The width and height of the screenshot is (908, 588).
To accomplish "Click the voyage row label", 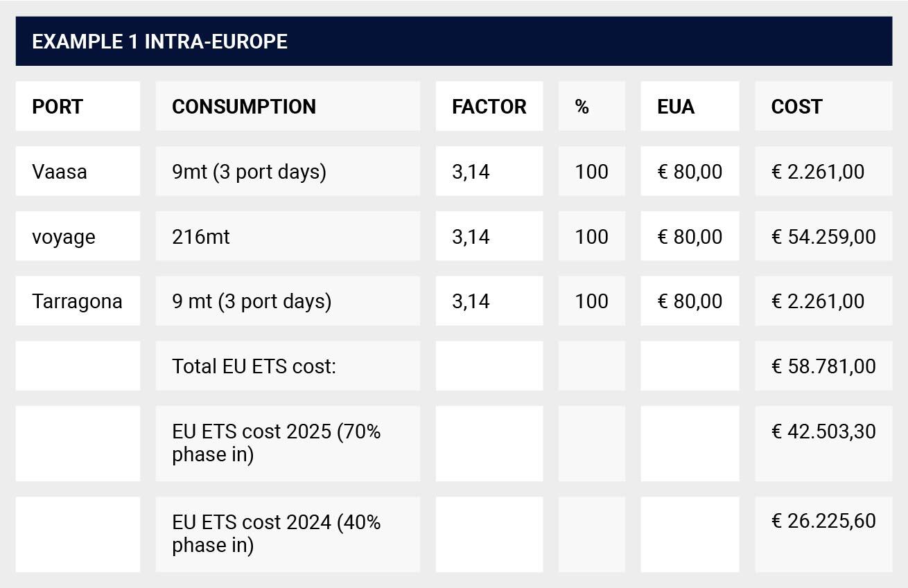I will point(78,236).
